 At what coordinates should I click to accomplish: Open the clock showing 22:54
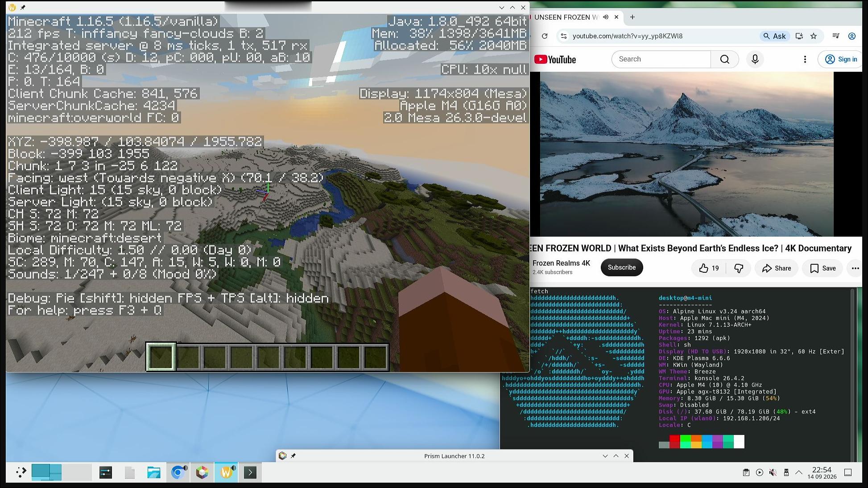pyautogui.click(x=822, y=472)
